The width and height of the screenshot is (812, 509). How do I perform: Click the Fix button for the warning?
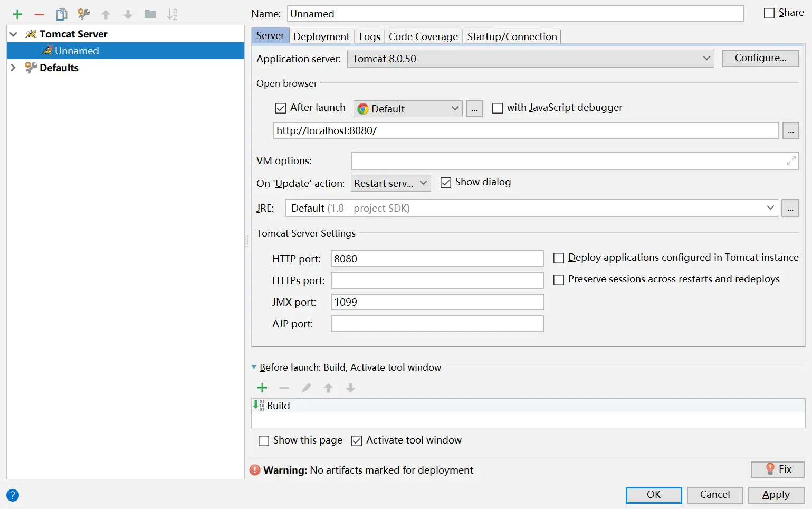778,469
